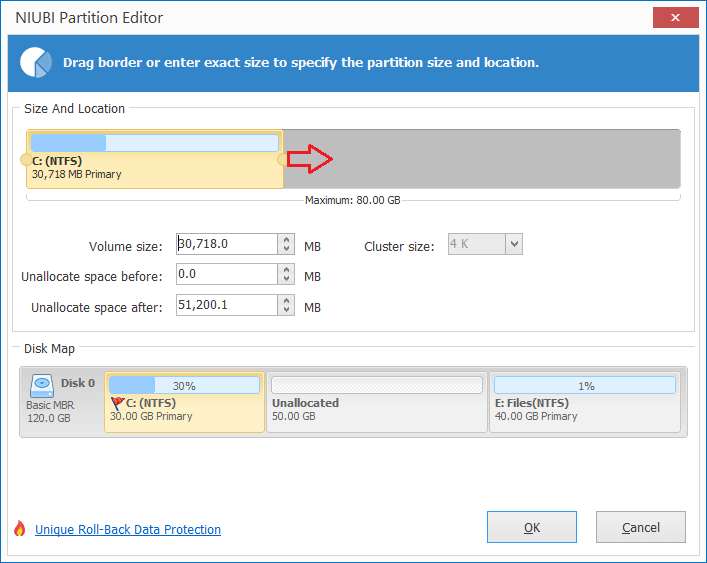707x563 pixels.
Task: Click the flame icon beside Roll-Back link
Action: pos(19,528)
